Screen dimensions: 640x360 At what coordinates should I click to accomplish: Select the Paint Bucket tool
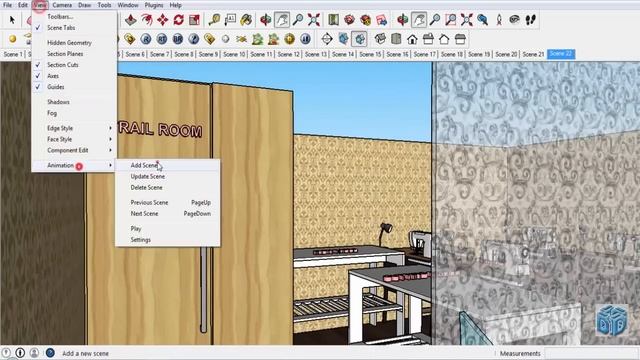[x=246, y=20]
